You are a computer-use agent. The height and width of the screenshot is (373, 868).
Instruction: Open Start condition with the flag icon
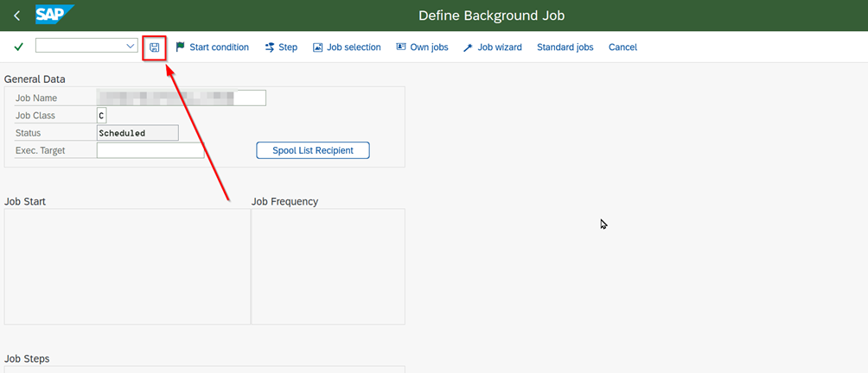212,47
